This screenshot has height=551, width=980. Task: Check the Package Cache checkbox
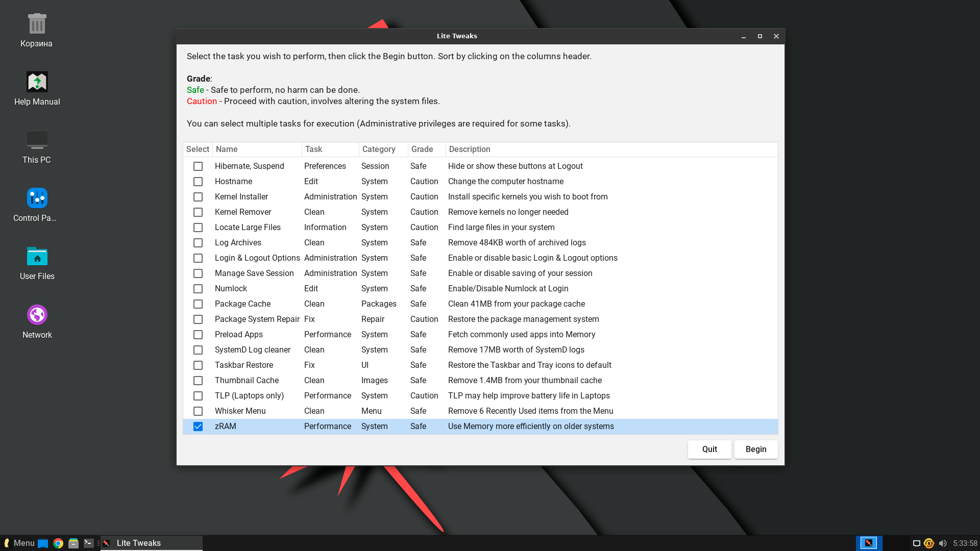[x=198, y=304]
